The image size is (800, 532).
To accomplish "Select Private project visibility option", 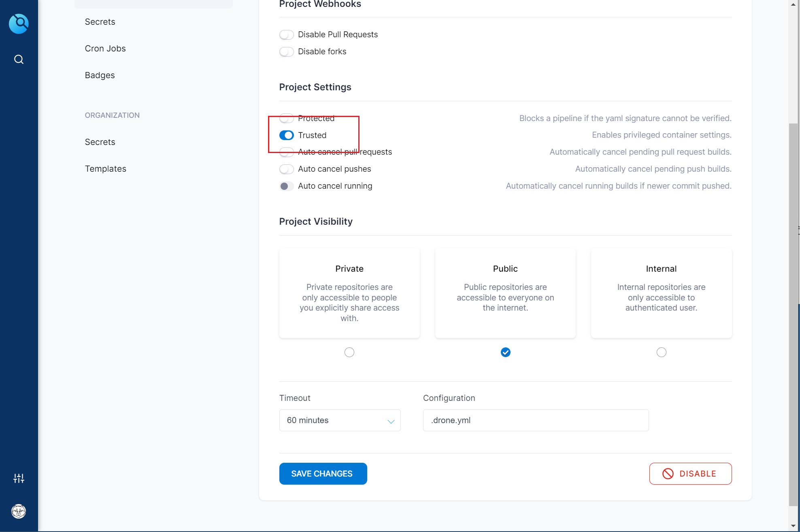I will [349, 351].
